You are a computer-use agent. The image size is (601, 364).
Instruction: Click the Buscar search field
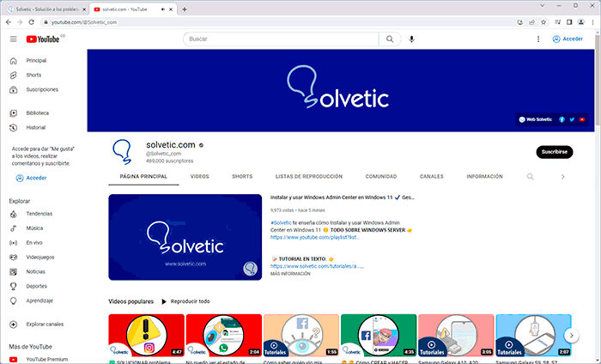[x=281, y=39]
